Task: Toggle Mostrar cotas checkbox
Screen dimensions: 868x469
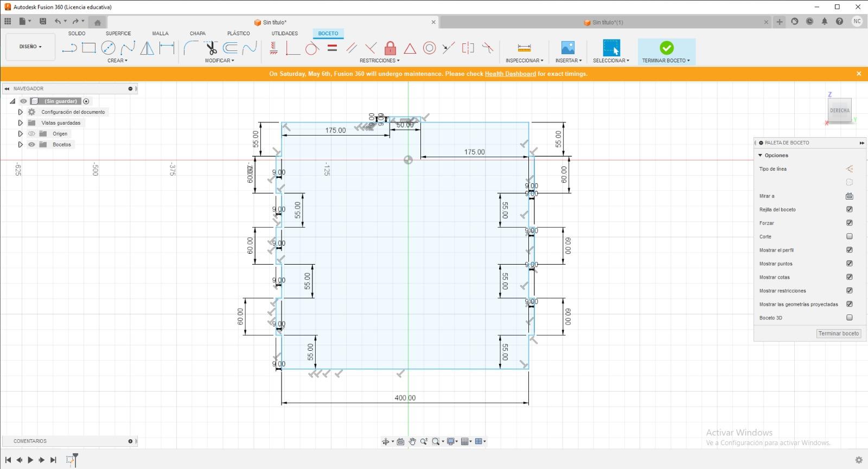Action: (850, 277)
